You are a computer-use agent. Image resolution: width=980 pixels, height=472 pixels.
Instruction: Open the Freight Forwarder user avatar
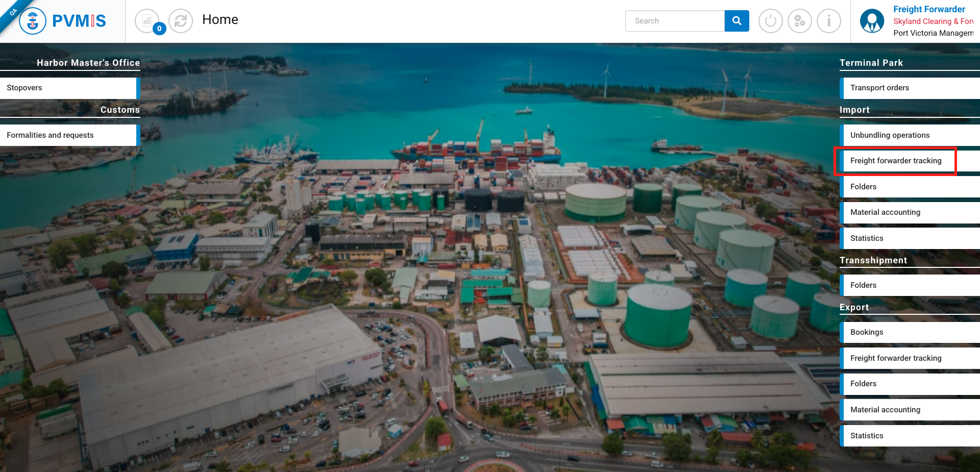(x=872, y=21)
